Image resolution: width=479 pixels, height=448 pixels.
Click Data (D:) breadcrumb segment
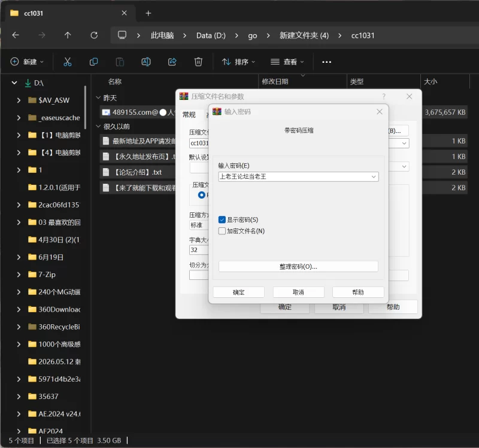click(211, 35)
